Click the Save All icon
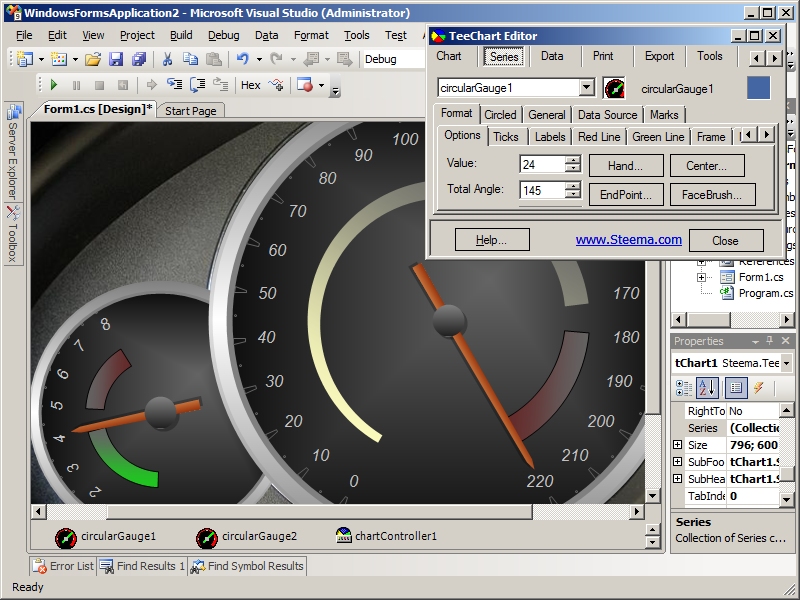800x600 pixels. tap(139, 60)
